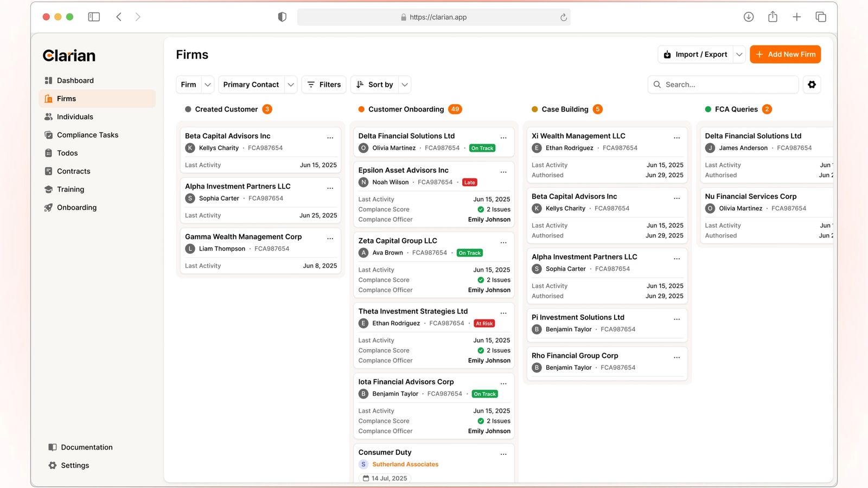This screenshot has height=488, width=868.
Task: Click the Customer Onboarding count badge 49
Action: pos(455,109)
